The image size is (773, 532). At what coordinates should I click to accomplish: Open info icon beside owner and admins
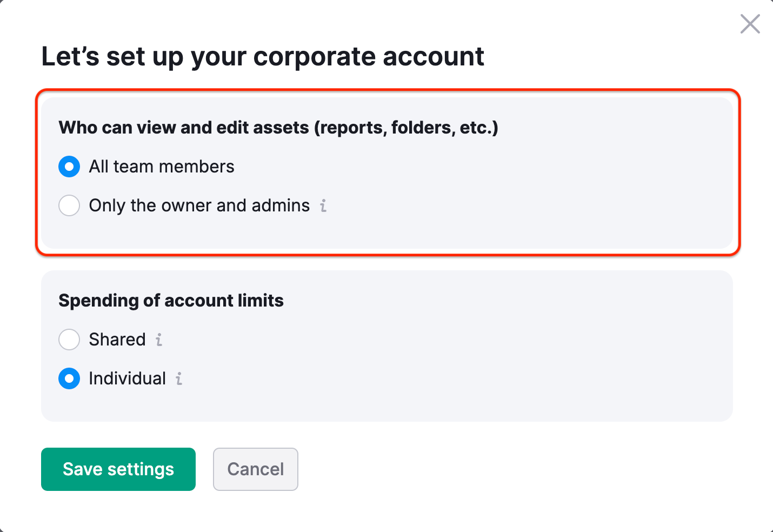pyautogui.click(x=323, y=205)
